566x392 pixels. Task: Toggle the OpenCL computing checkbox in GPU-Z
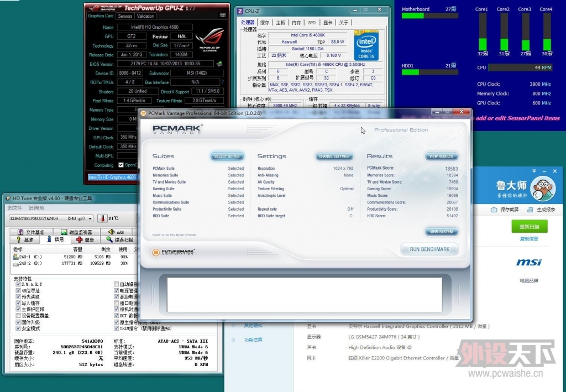point(121,165)
